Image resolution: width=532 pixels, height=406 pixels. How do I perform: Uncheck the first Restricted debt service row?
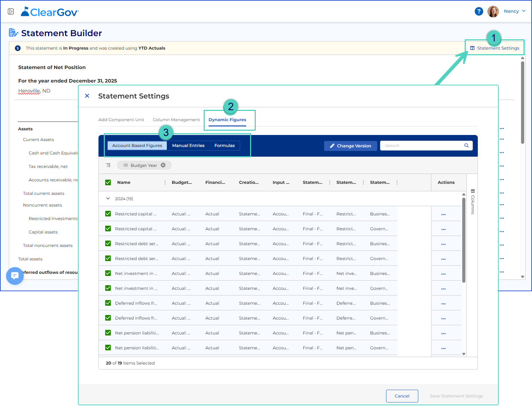pos(108,244)
